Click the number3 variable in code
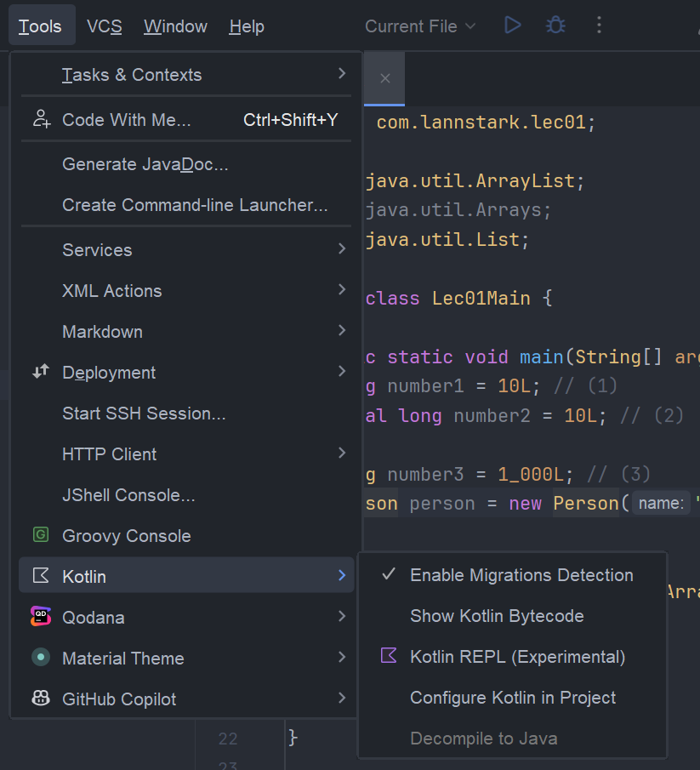The image size is (700, 770). [x=425, y=475]
